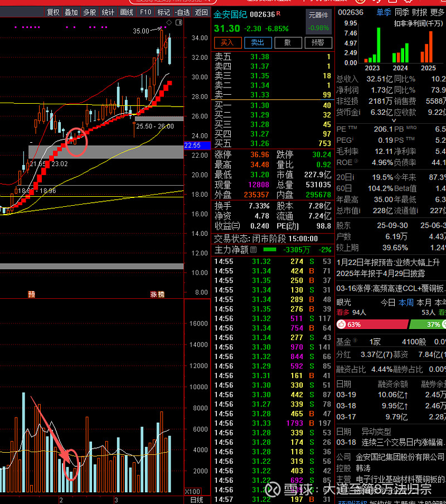Open 03-18 连续三个交易日 abnormal notice

[390, 442]
